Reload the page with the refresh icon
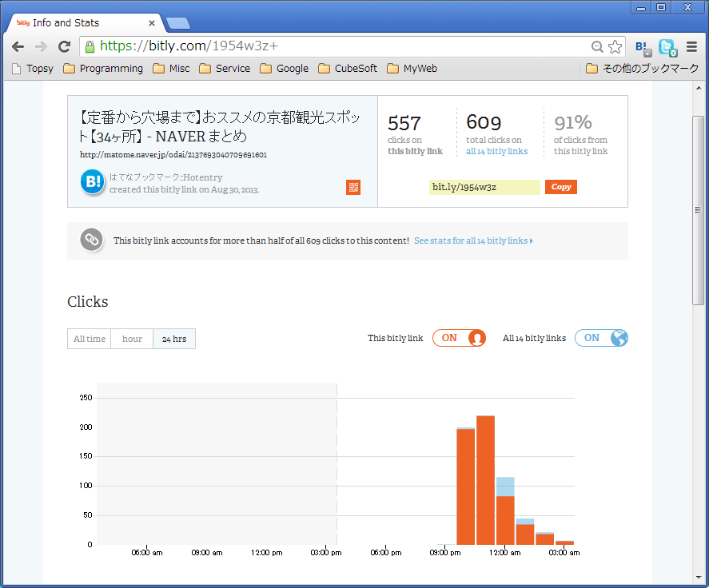 (x=65, y=46)
